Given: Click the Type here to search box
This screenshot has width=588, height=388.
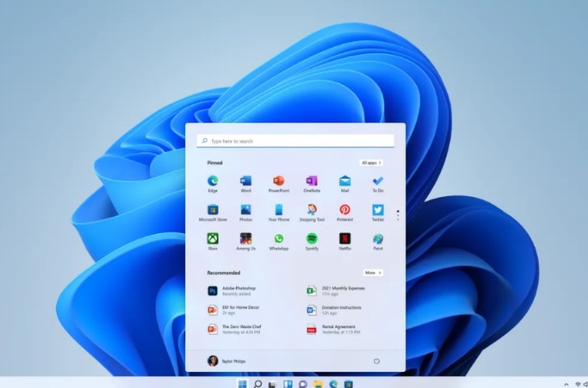Looking at the screenshot, I should point(296,141).
